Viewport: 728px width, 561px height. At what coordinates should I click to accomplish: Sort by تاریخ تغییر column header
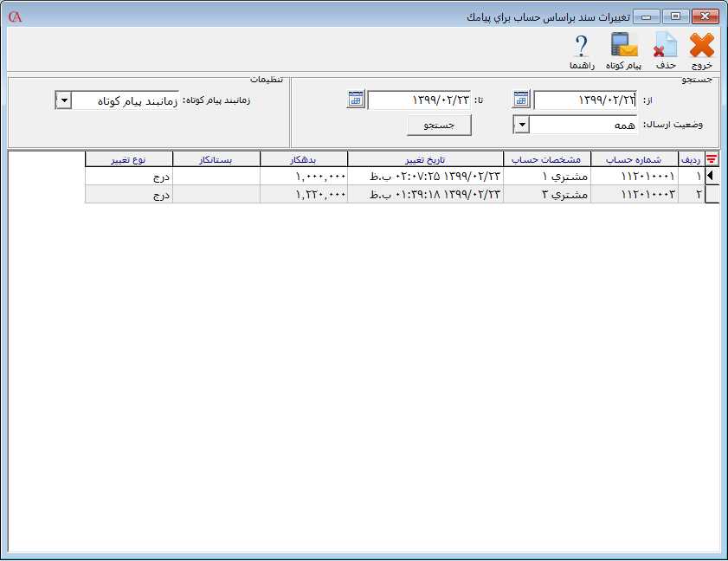click(x=425, y=158)
